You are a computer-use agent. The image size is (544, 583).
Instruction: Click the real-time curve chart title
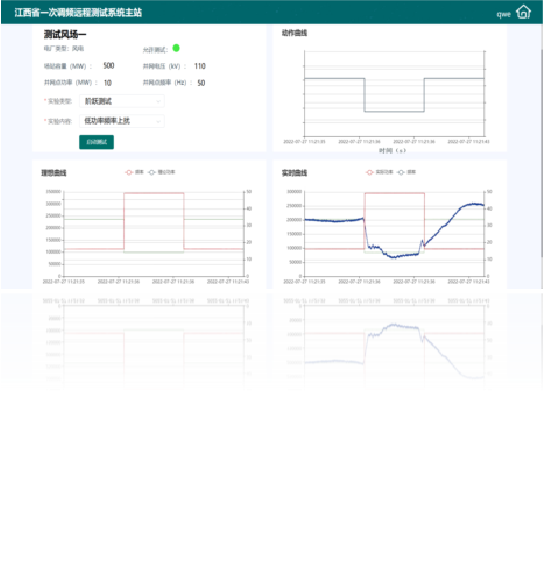click(x=294, y=173)
